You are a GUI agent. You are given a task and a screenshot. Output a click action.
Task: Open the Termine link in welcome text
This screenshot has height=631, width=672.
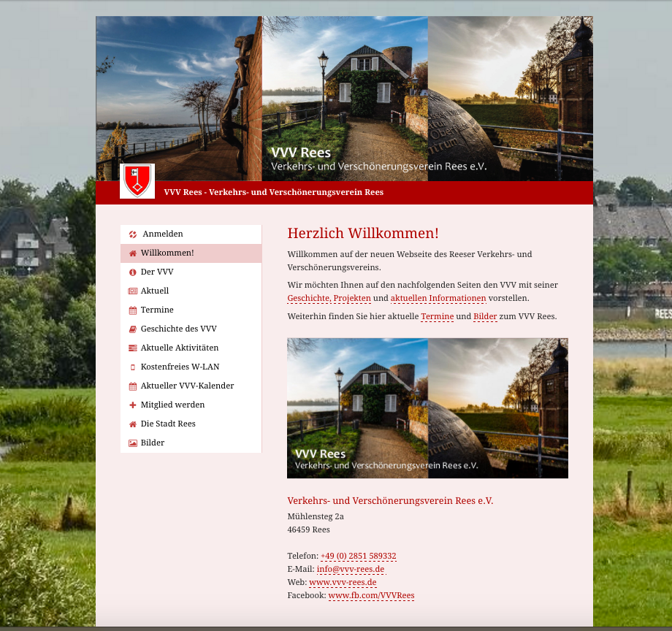click(x=437, y=317)
